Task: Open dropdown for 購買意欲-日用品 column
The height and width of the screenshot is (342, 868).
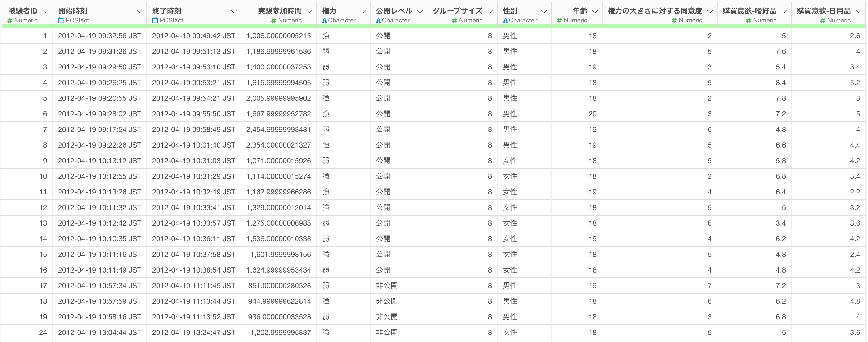Action: (859, 11)
